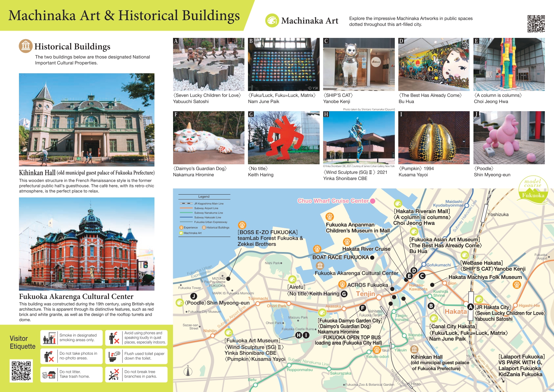This screenshot has height=392, width=554.
Task: Click the tree branch warning icon
Action: tap(114, 375)
